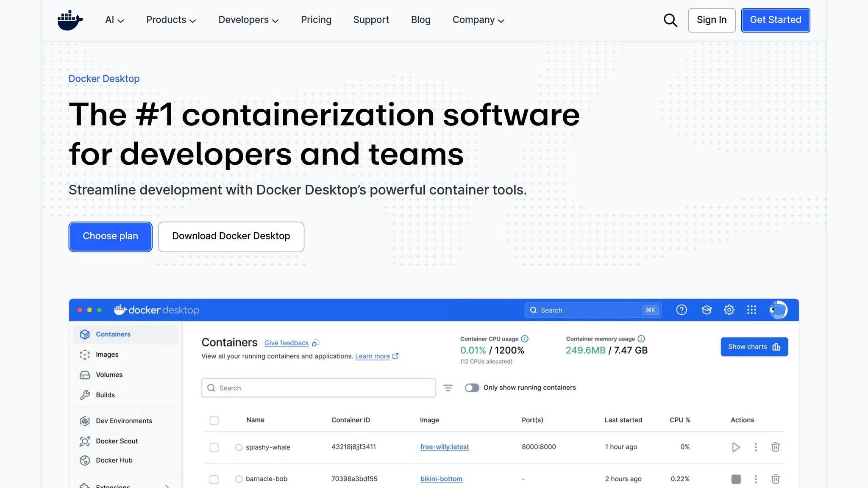Image resolution: width=868 pixels, height=488 pixels.
Task: Open the Volumes panel
Action: pyautogui.click(x=109, y=374)
